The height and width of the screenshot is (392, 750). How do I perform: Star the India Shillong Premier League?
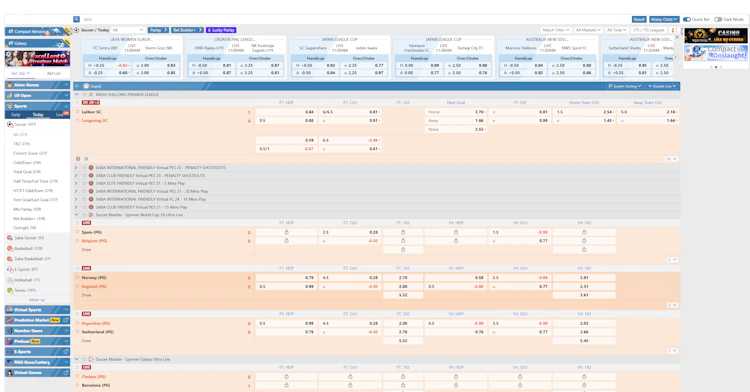pos(85,95)
